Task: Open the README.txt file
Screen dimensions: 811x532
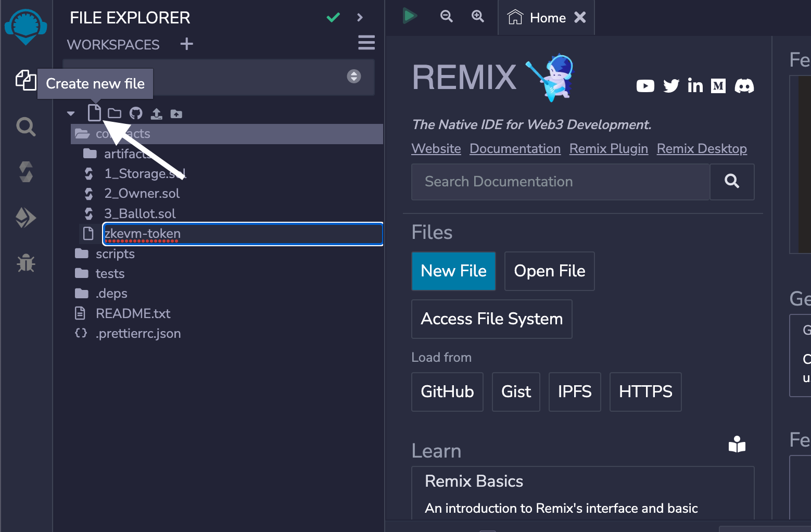Action: (x=122, y=313)
